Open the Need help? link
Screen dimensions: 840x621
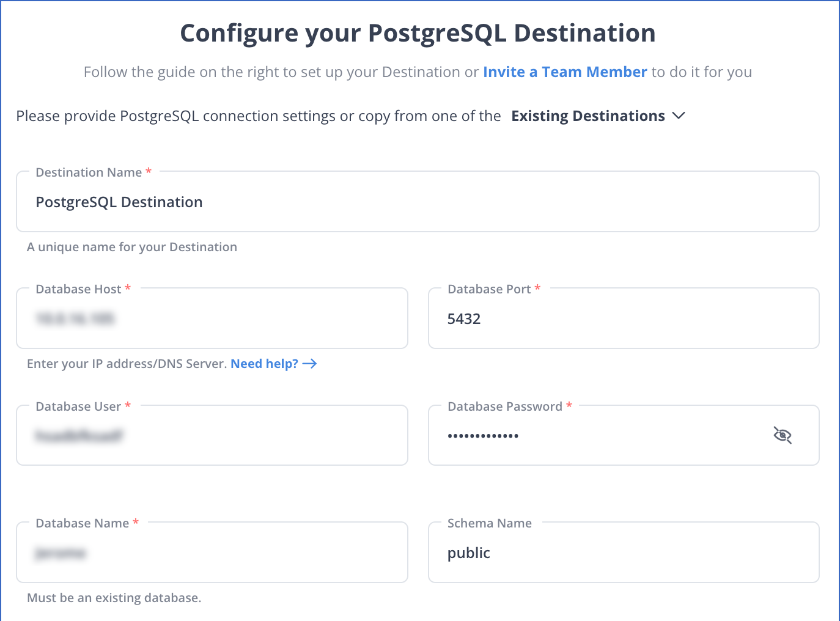[x=264, y=364]
